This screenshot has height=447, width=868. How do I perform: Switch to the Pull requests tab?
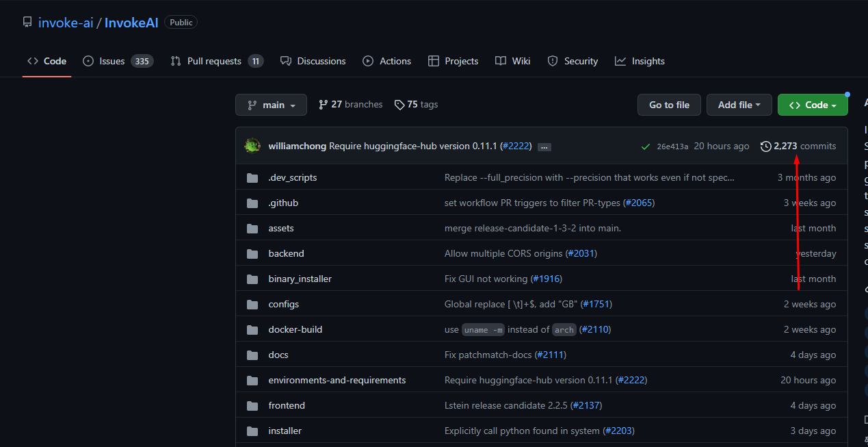[212, 61]
